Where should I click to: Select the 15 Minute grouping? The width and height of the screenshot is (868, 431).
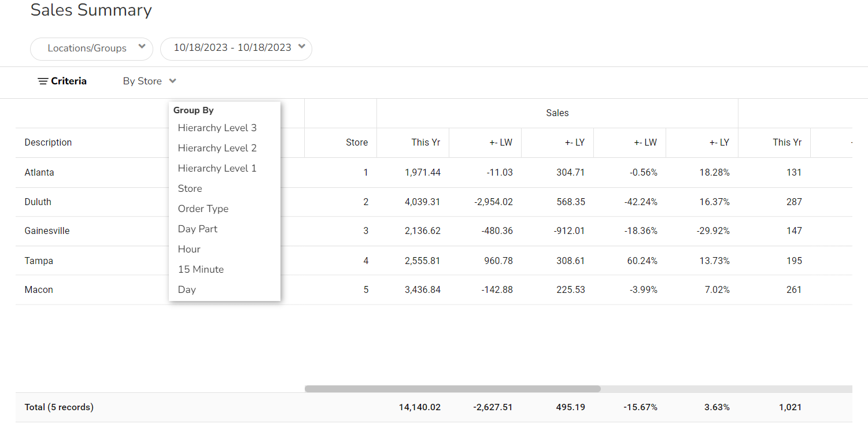coord(200,269)
